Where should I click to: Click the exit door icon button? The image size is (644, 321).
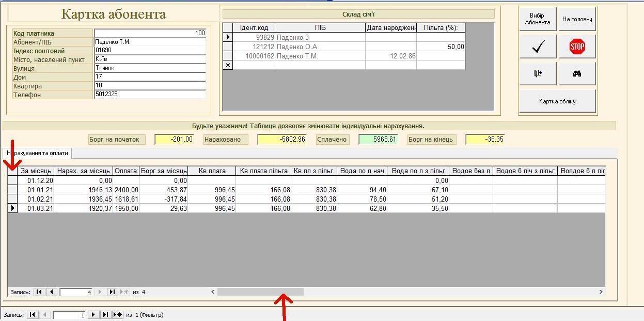pyautogui.click(x=538, y=73)
